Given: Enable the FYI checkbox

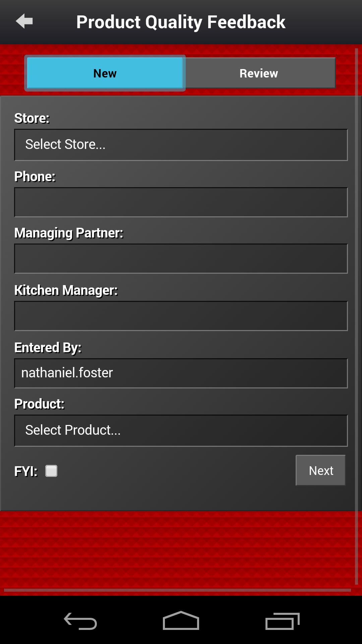Looking at the screenshot, I should tap(51, 471).
